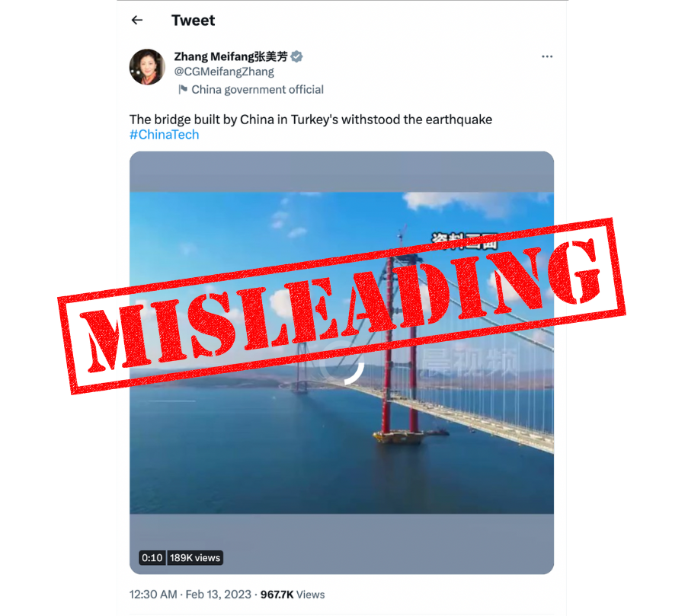Click the 189K views video badge
Viewport: 688px width, 616px height.
(x=195, y=557)
